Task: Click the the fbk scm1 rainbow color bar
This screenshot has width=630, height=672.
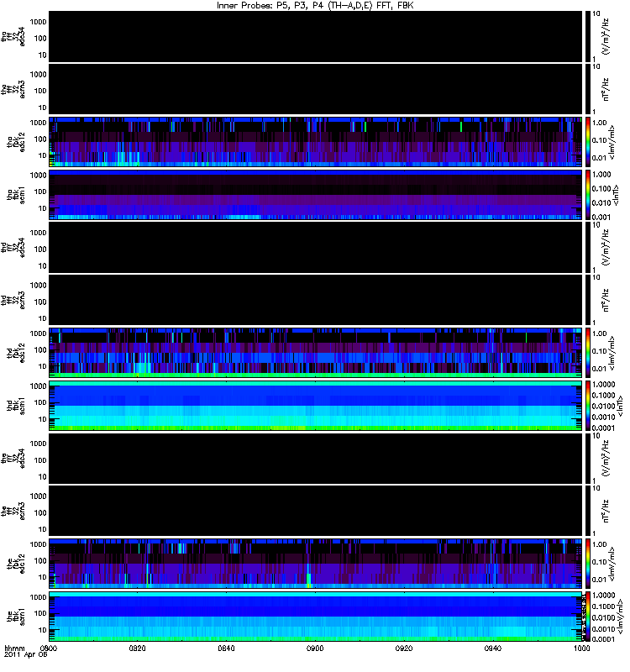Action: 588,617
